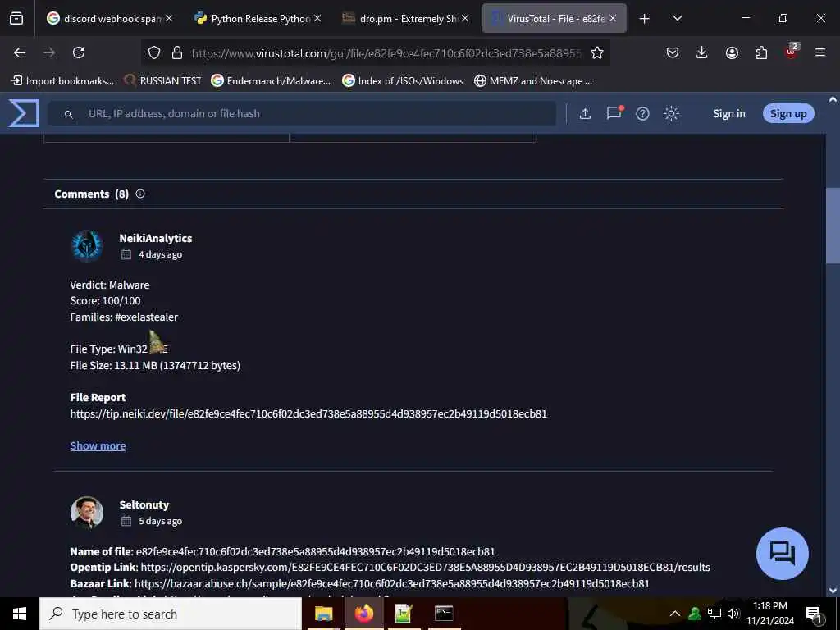Open Endermanch/Malware bookmark
Screen dimensions: 840x630
pyautogui.click(x=271, y=81)
